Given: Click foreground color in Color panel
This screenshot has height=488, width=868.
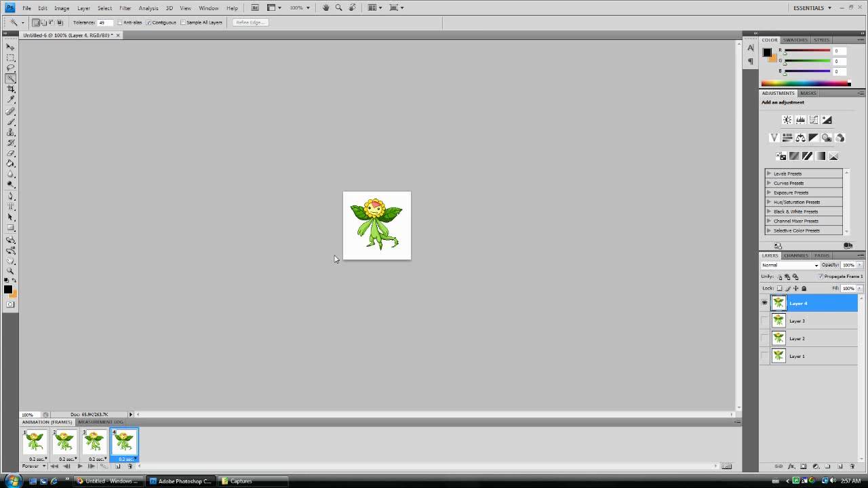Looking at the screenshot, I should 767,52.
